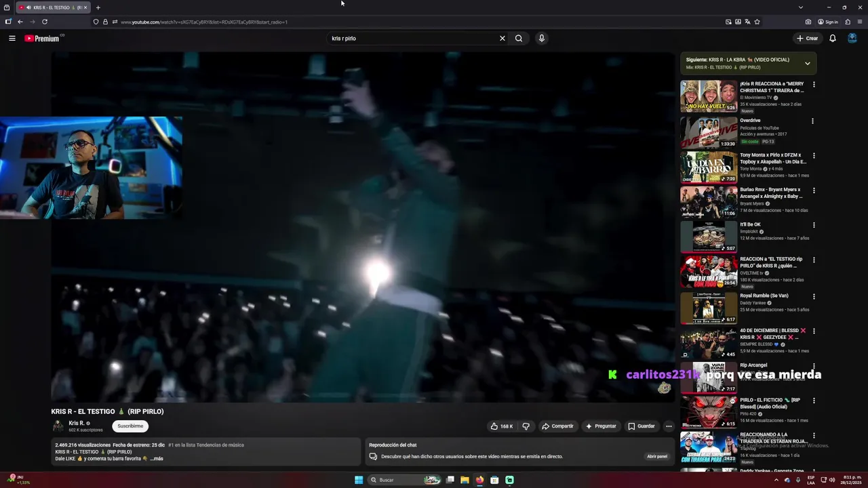Sign in to the browser account
The width and height of the screenshot is (868, 488).
pyautogui.click(x=828, y=22)
